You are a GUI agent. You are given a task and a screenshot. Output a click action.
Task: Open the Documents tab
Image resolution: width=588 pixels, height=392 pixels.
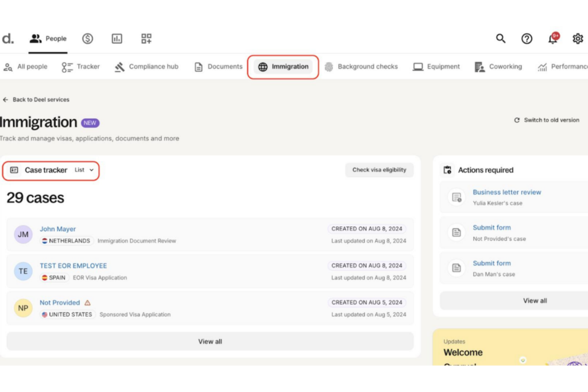[219, 67]
